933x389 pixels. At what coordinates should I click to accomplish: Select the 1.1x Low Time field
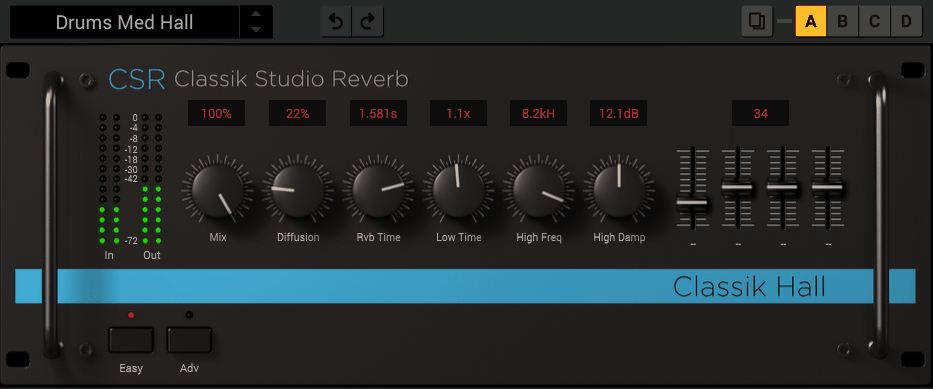[459, 113]
